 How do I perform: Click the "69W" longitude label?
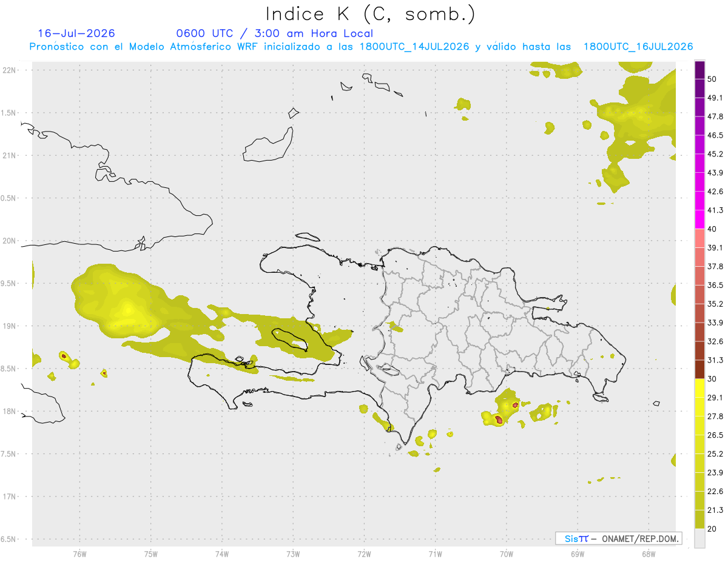(x=578, y=555)
